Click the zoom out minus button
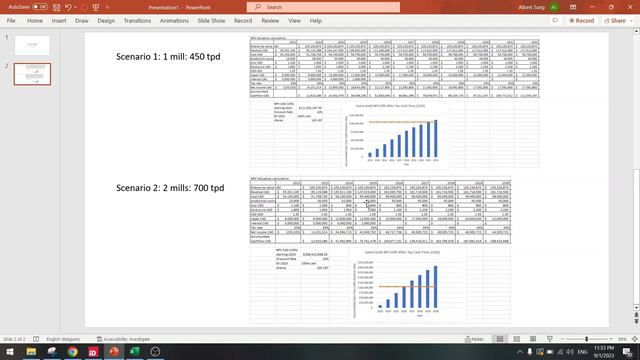Screen dimensions: 640x360 [x=562, y=339]
